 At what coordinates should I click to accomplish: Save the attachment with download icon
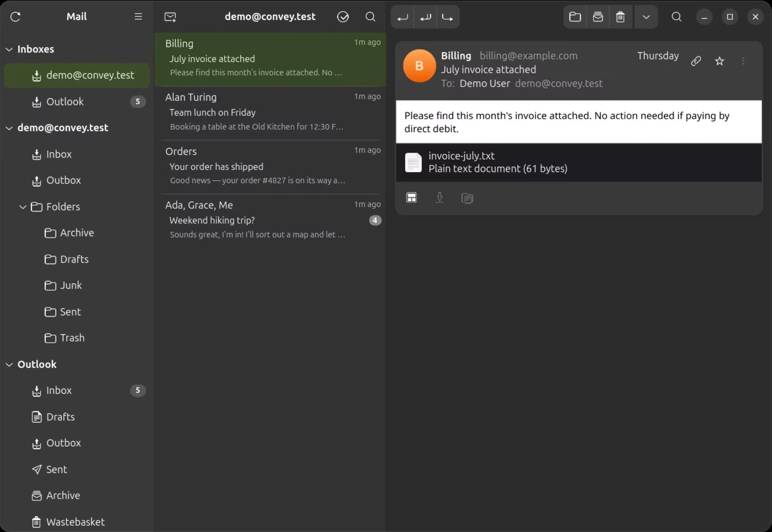(x=440, y=198)
